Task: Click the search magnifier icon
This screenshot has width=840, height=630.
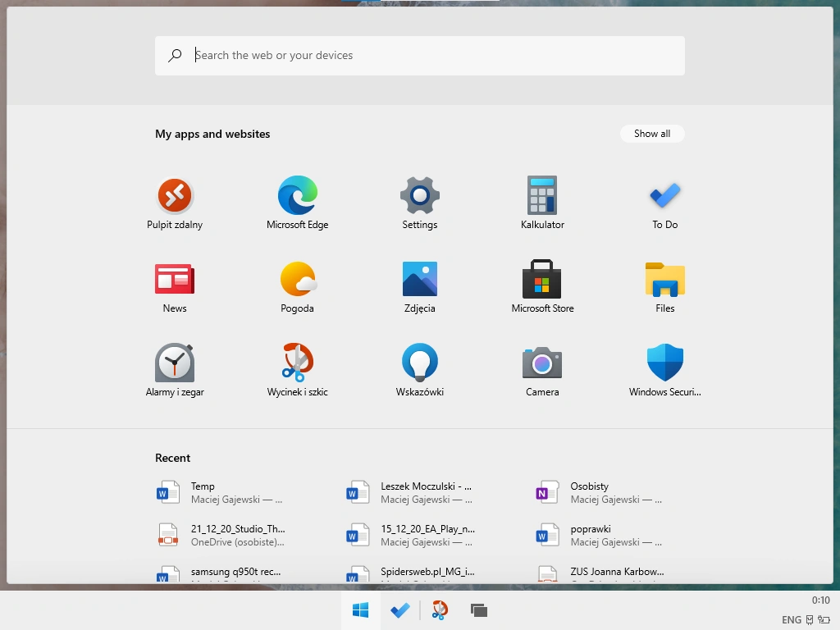Action: 175,55
